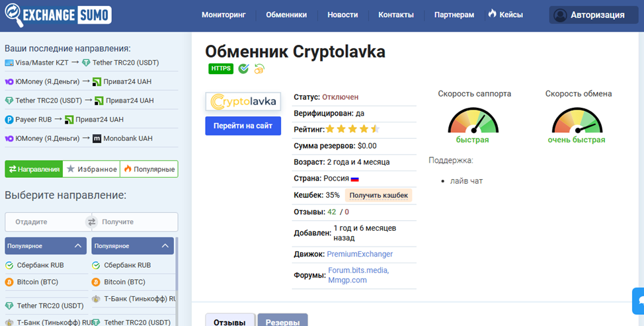644x326 pixels.
Task: Click the Monobank icon in recent directions
Action: pyautogui.click(x=97, y=138)
